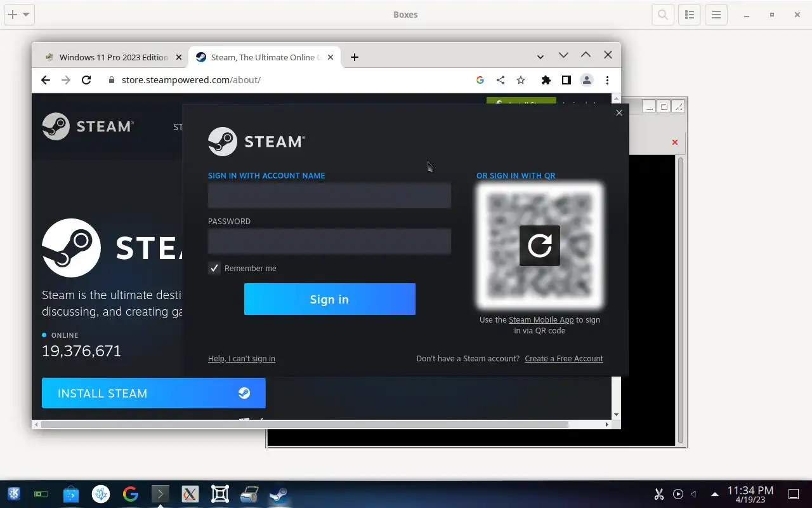Open the volume tray icon
Screen dimensions: 812x508
pos(694,493)
